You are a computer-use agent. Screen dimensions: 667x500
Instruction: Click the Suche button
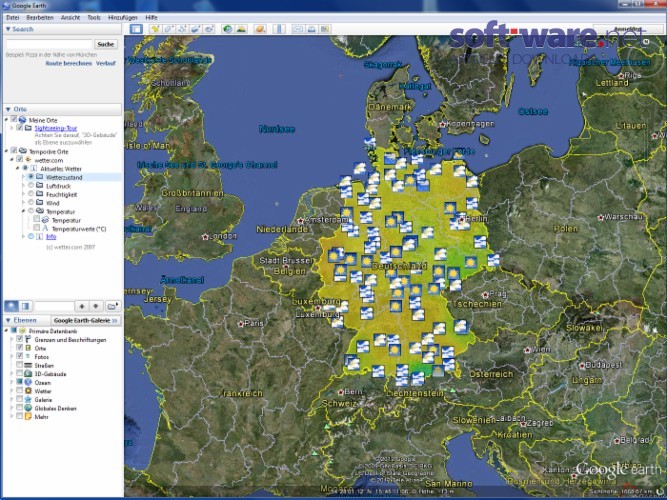click(105, 44)
